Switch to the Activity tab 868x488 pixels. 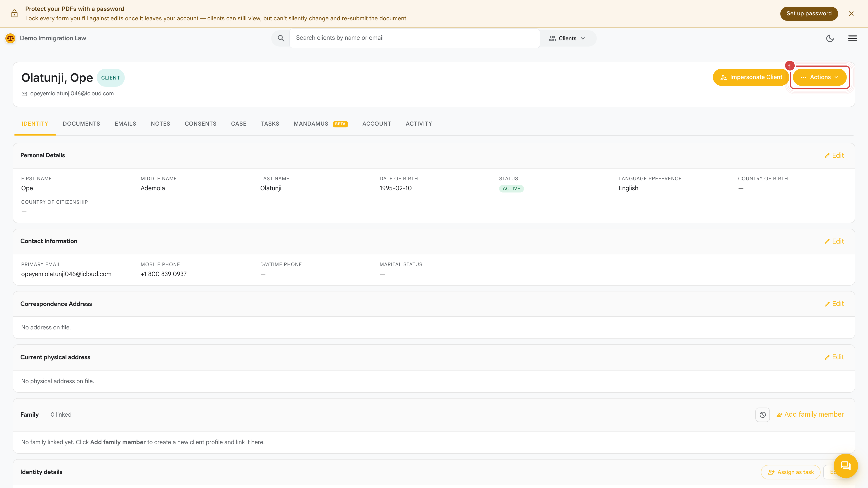coord(418,124)
